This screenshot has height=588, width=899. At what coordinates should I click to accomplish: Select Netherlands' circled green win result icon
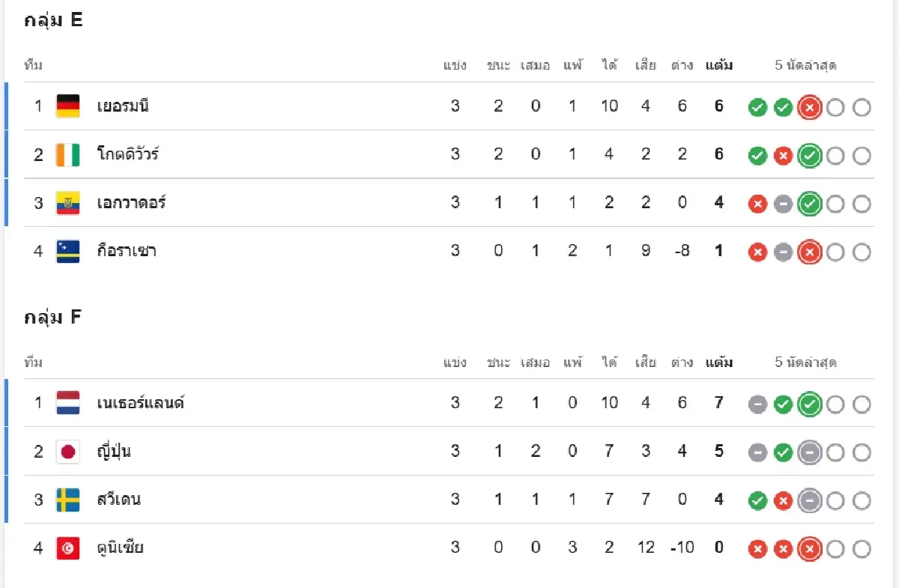coord(809,404)
